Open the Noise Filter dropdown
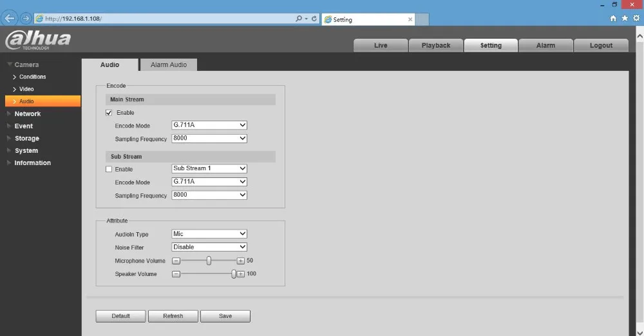Image resolution: width=644 pixels, height=336 pixels. tap(209, 247)
